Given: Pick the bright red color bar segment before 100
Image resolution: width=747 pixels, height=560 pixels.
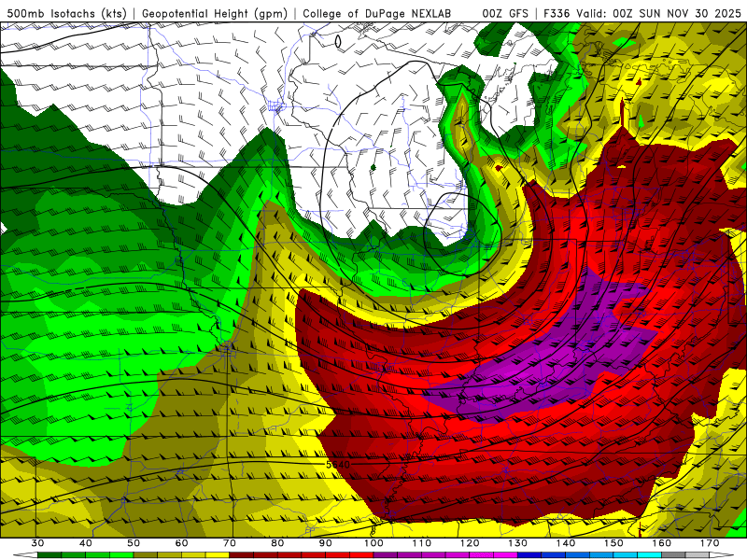Looking at the screenshot, I should pyautogui.click(x=361, y=555).
